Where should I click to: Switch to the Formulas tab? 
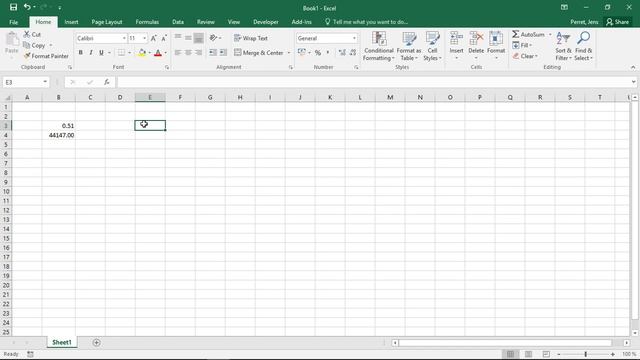147,22
